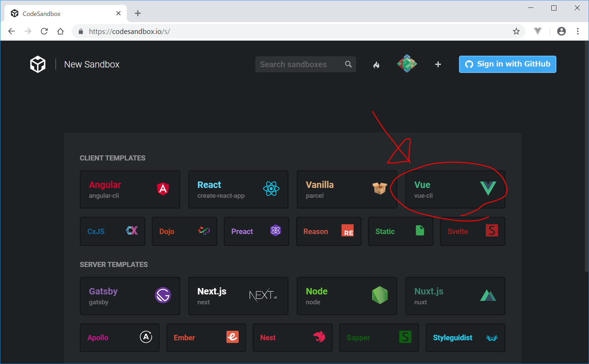Click the CodeSandbox cube logo
The height and width of the screenshot is (364, 589).
38,64
